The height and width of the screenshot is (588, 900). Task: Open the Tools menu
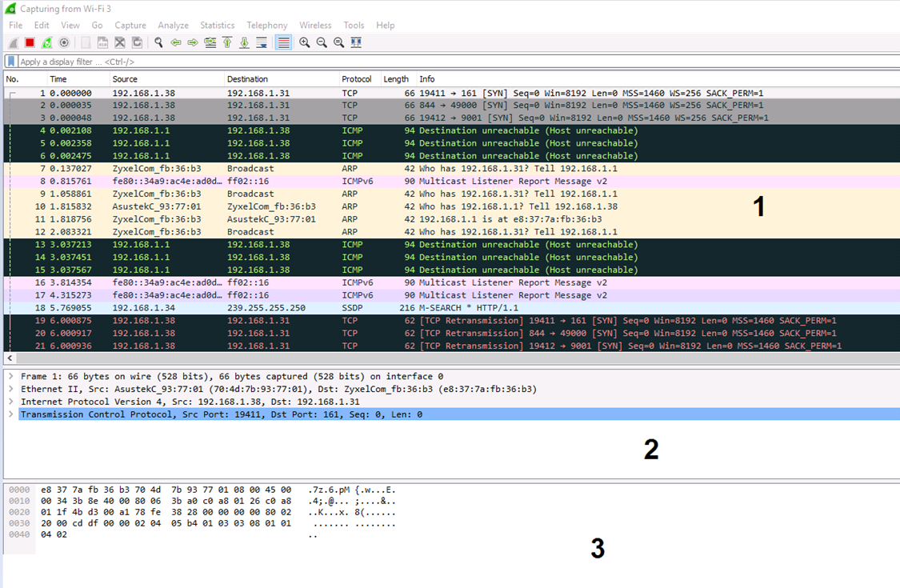pyautogui.click(x=354, y=26)
